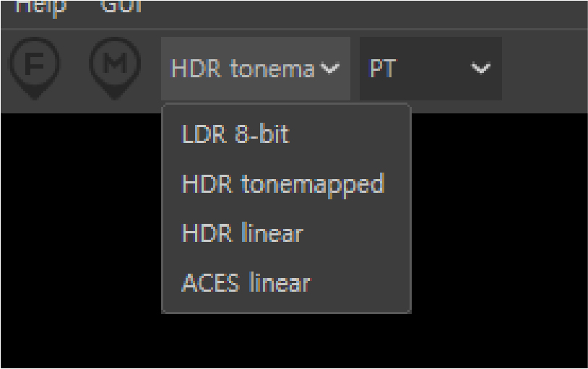Click the PT label in the combo box
Image resolution: width=588 pixels, height=369 pixels.
click(x=382, y=69)
